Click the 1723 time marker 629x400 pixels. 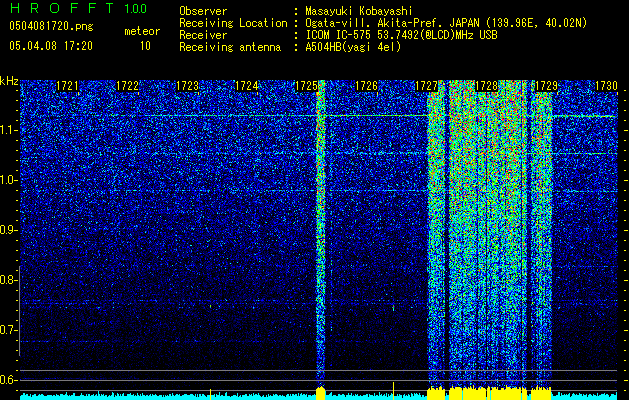click(x=187, y=86)
